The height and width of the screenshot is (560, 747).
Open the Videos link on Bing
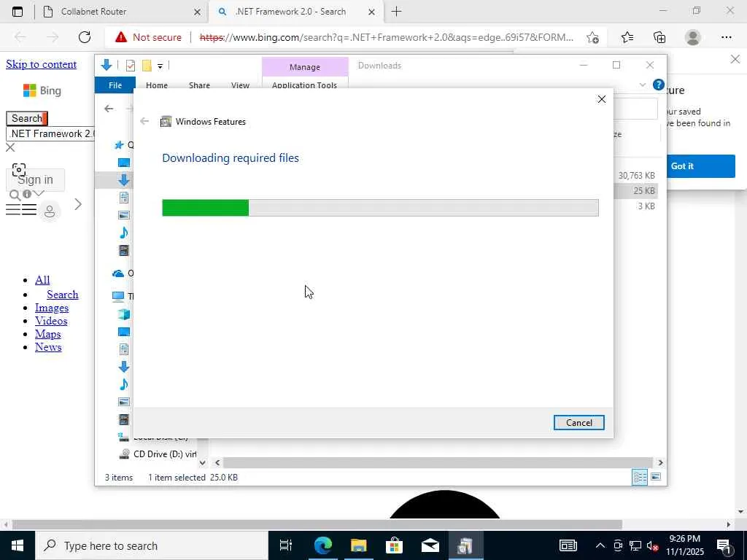click(x=51, y=321)
